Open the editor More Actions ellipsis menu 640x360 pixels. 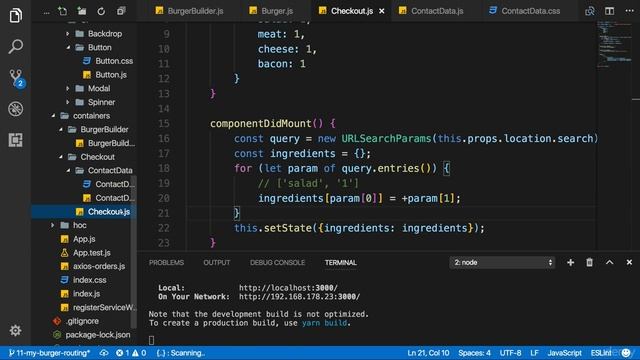coord(629,11)
